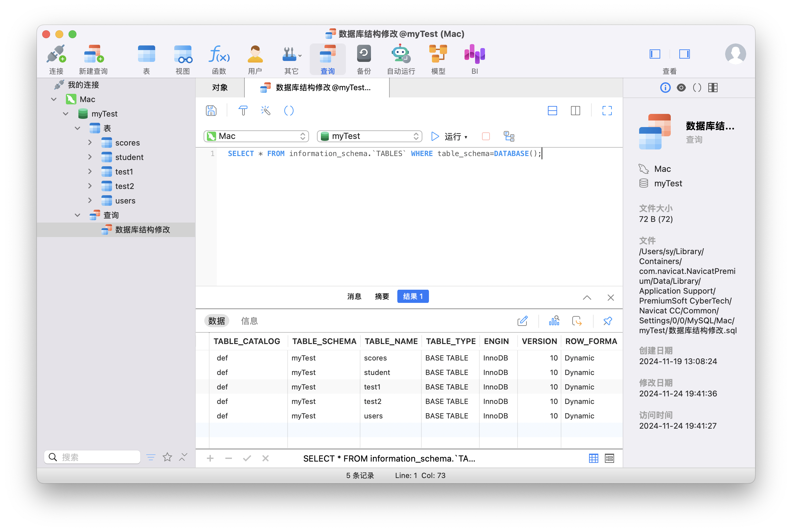Click the chart icon in results toolbar
This screenshot has width=792, height=532.
tap(554, 321)
